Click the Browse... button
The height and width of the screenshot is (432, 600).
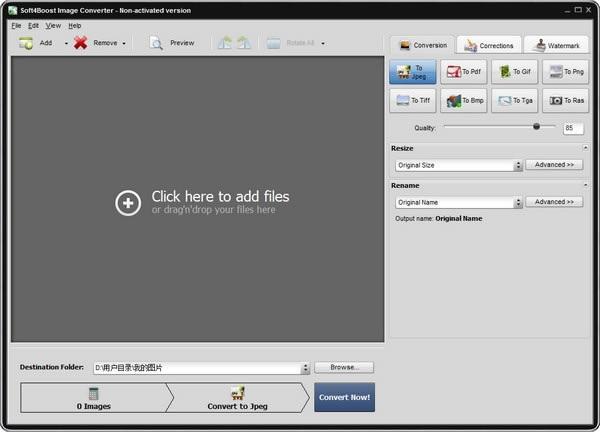[x=344, y=368]
